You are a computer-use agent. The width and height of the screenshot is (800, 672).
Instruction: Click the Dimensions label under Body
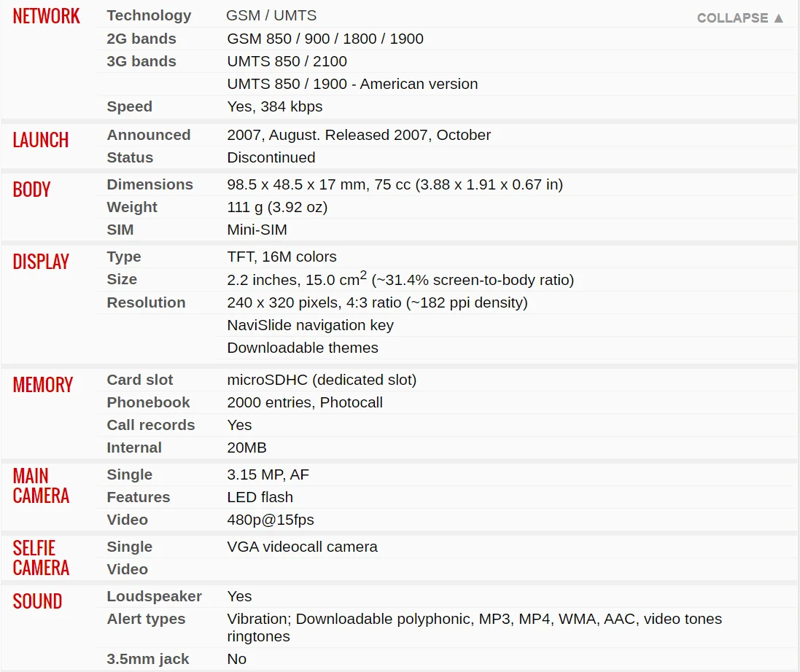tap(149, 184)
